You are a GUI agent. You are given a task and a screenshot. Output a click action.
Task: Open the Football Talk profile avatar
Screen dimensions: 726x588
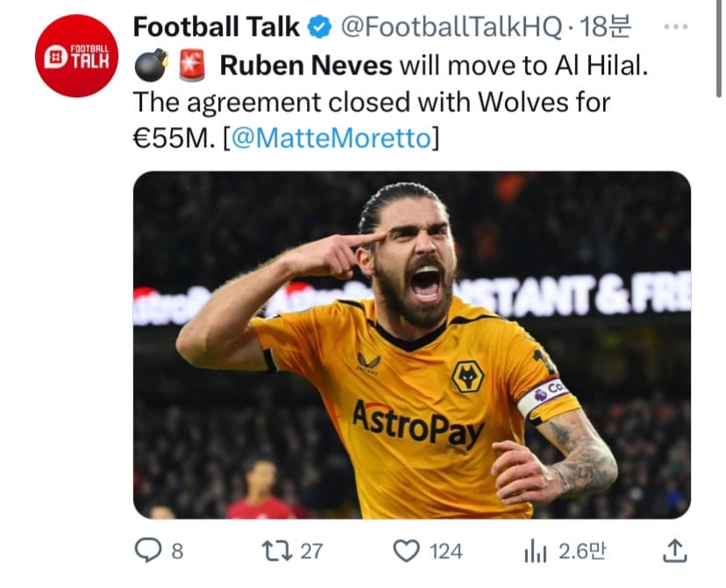click(77, 56)
